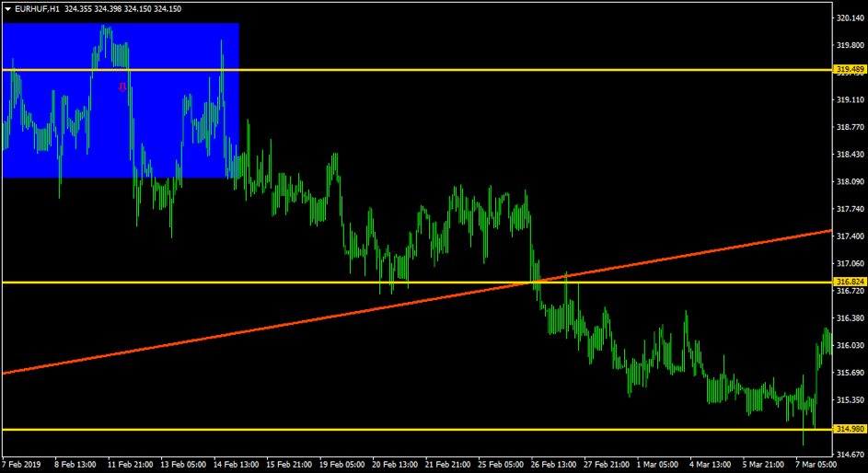The width and height of the screenshot is (868, 473).
Task: Click the 21 Feb 21:00 time label
Action: click(446, 465)
